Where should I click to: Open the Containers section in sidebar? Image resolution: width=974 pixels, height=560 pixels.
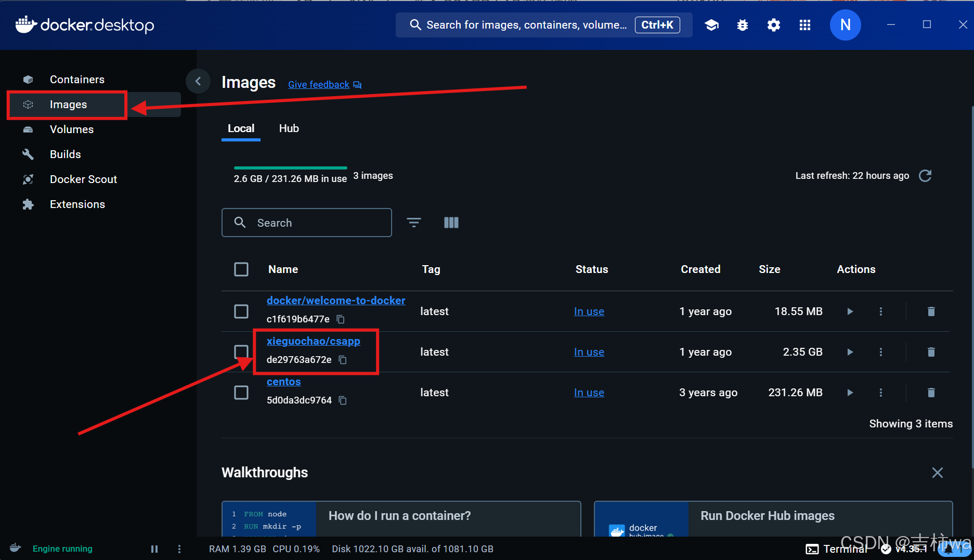tap(77, 79)
